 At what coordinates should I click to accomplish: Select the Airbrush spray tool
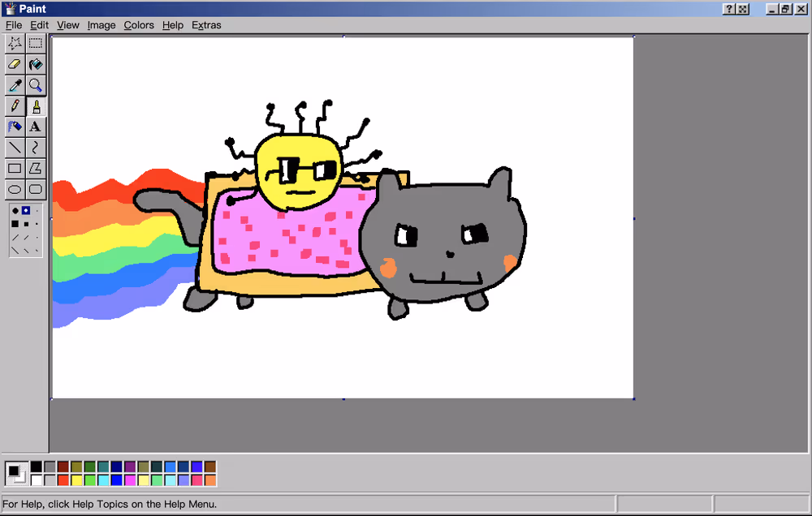[15, 127]
